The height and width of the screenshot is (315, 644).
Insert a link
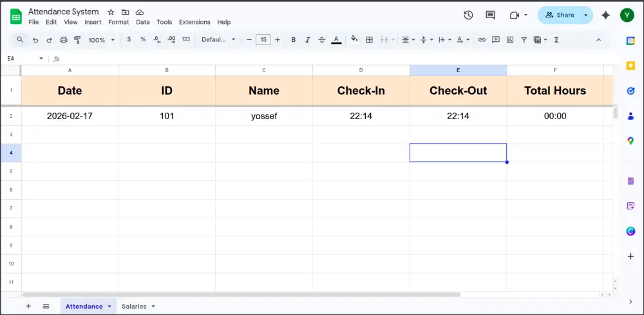pyautogui.click(x=482, y=40)
